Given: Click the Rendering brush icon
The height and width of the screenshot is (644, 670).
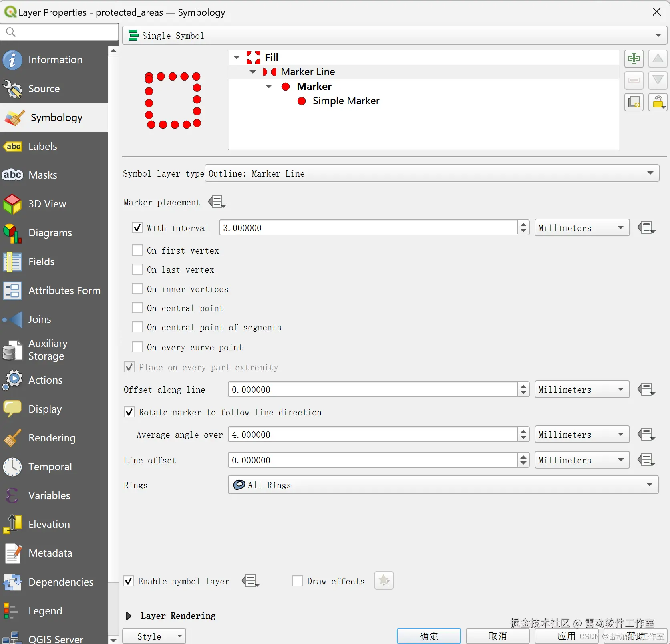Looking at the screenshot, I should coord(12,438).
